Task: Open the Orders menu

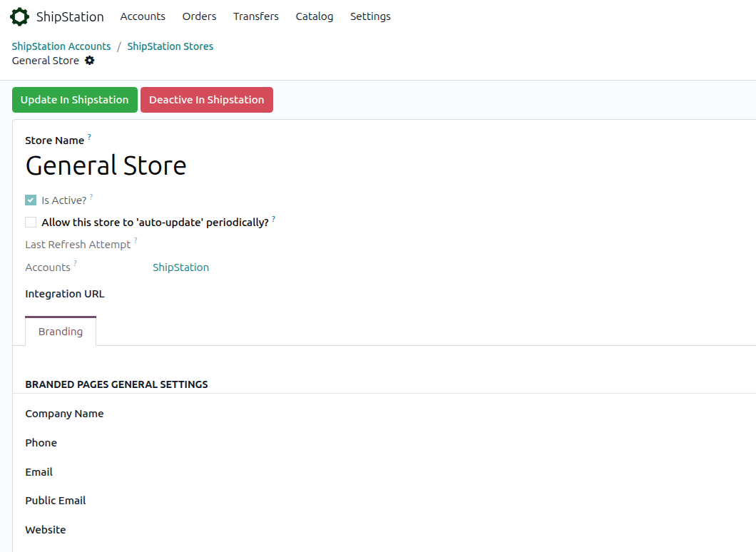Action: coord(199,16)
